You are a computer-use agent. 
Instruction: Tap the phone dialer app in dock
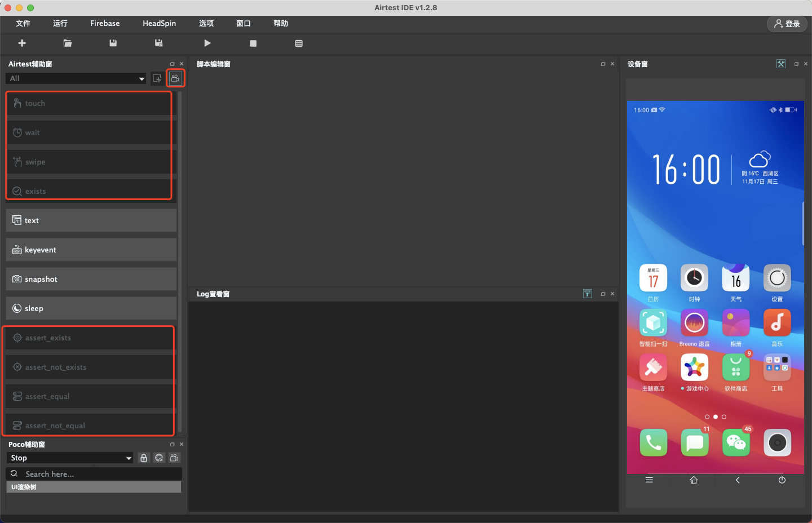click(x=653, y=443)
